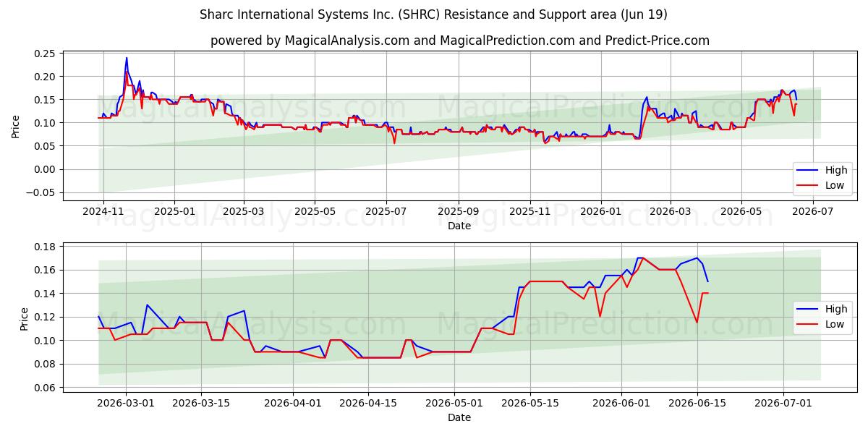Click the '2026-07' tick label on top chart

812,211
